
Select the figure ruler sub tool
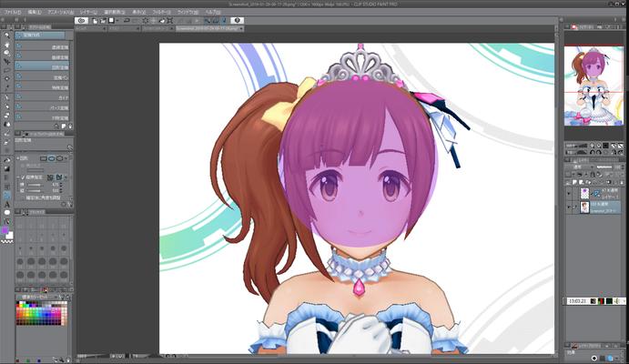42,67
